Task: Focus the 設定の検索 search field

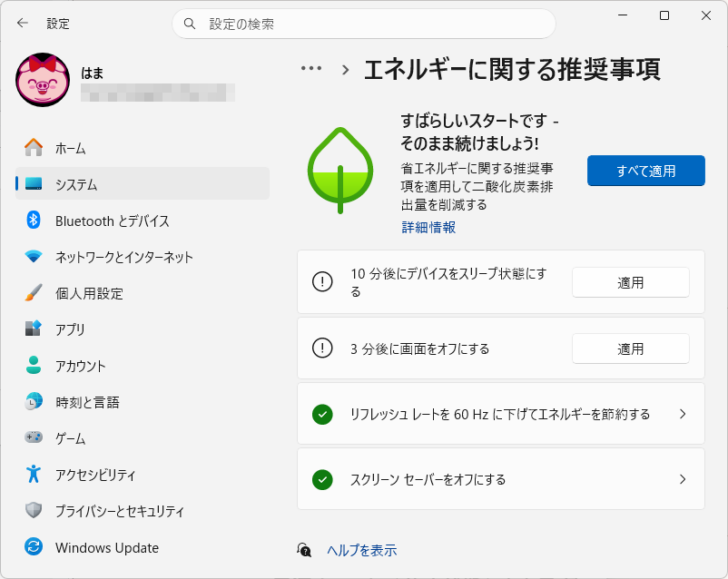Action: pos(364,24)
